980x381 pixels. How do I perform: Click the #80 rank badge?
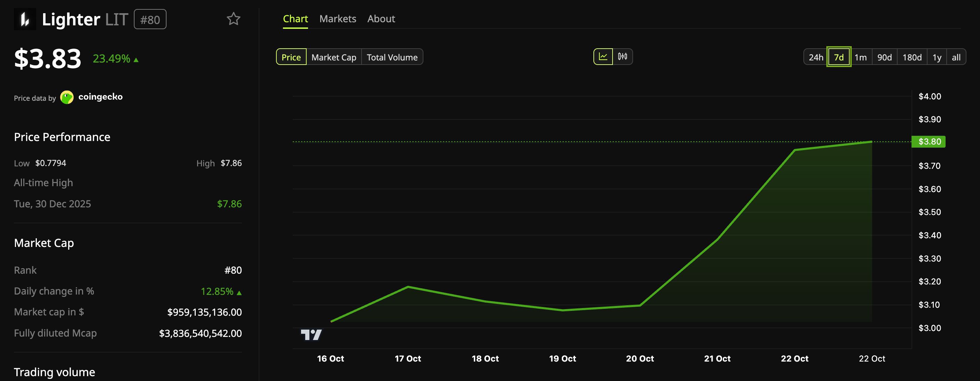(150, 19)
